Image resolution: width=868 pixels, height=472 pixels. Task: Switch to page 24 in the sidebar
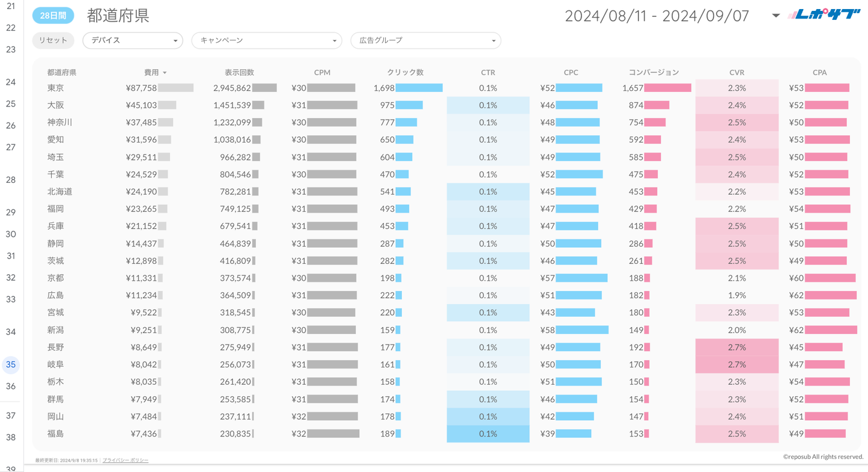11,82
